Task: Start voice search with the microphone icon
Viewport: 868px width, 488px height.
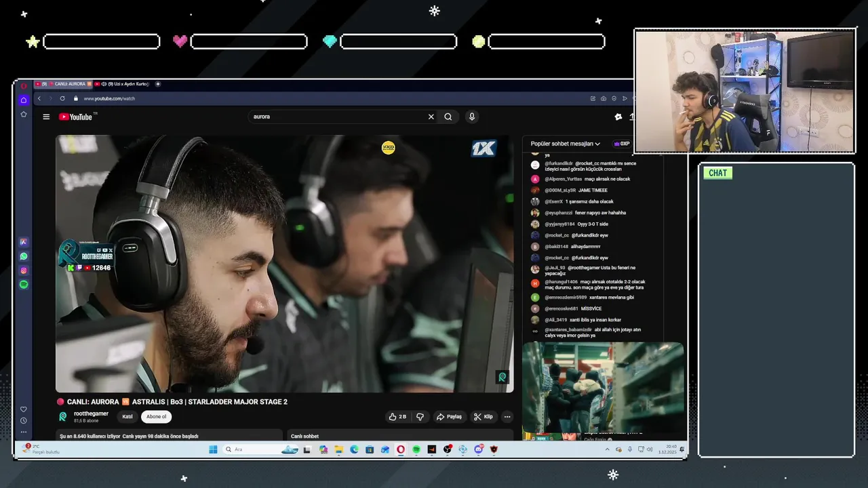Action: click(472, 117)
